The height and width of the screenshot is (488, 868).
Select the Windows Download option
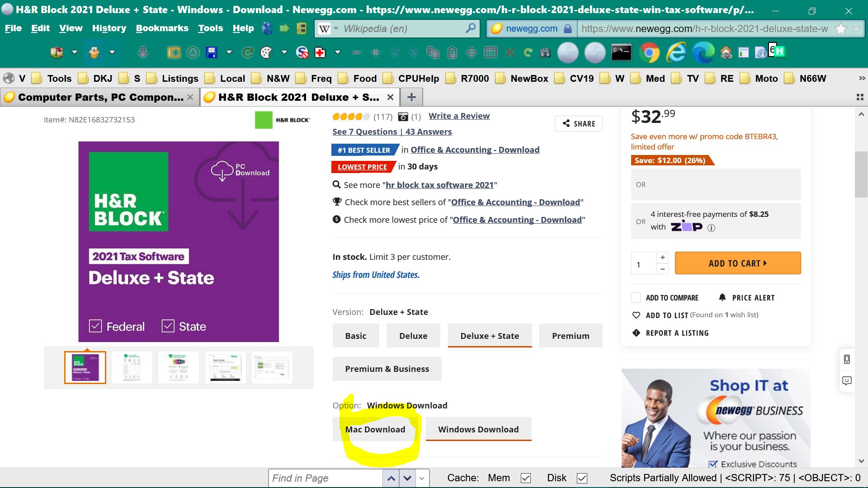[x=478, y=429]
